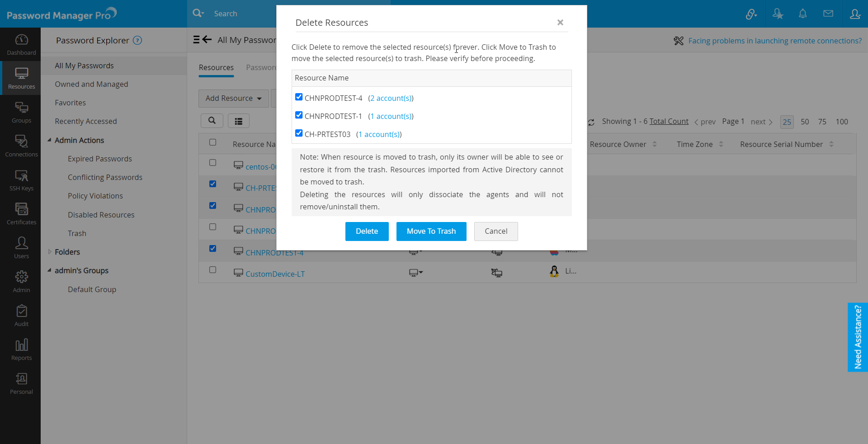This screenshot has height=444, width=868.
Task: Open the user profile icon in header
Action: 855,14
